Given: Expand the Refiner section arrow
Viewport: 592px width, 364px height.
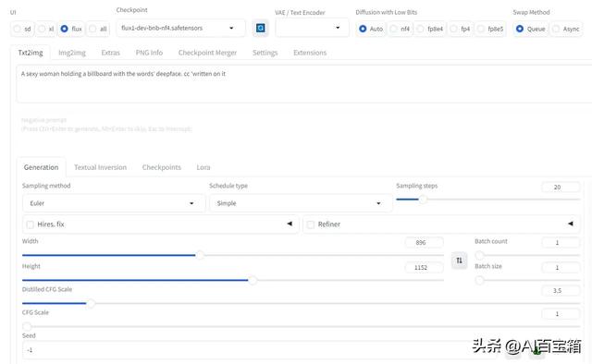Looking at the screenshot, I should click(x=571, y=224).
